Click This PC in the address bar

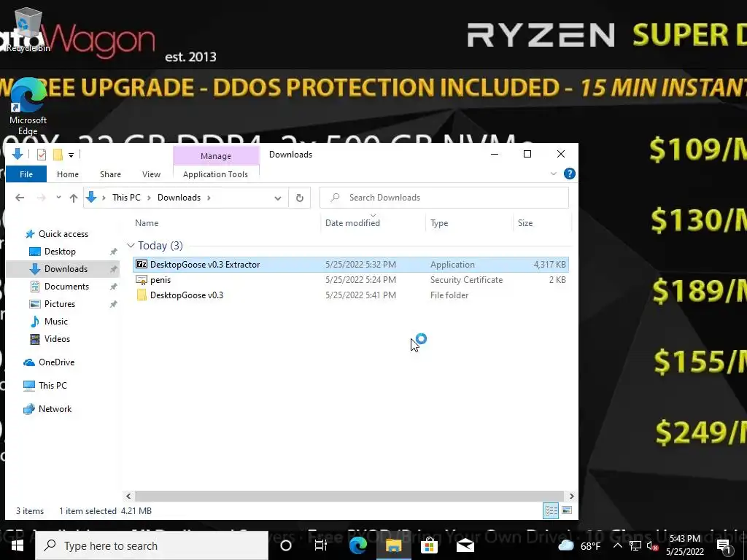point(126,197)
